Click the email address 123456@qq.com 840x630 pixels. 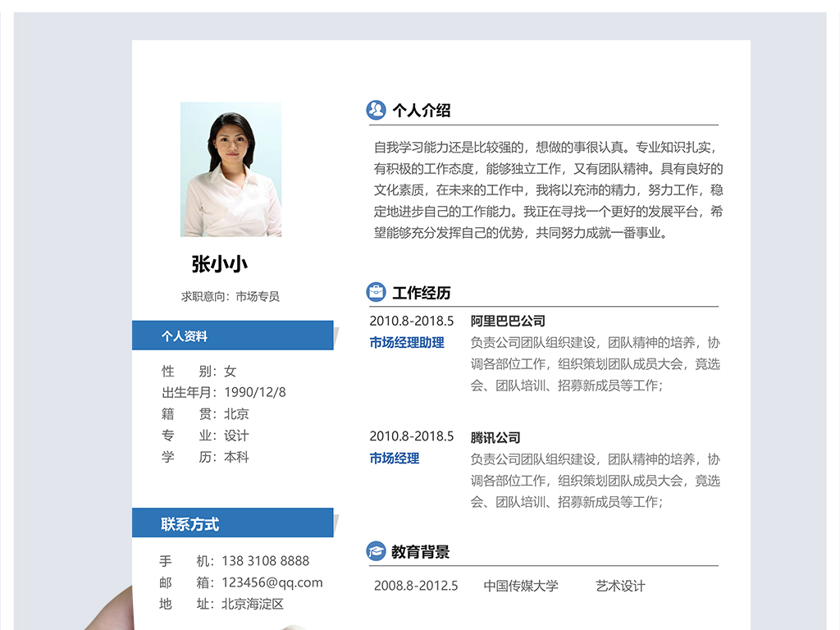pyautogui.click(x=272, y=582)
